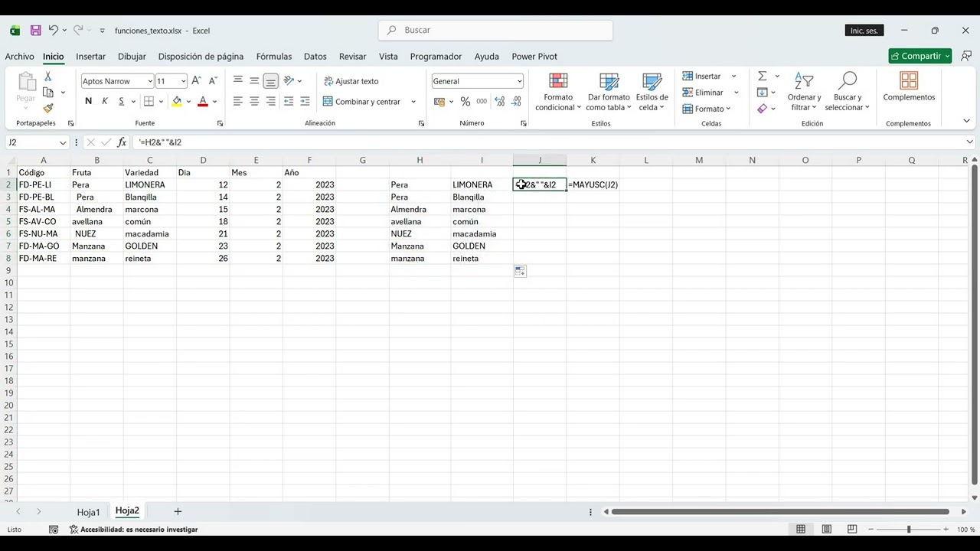This screenshot has width=980, height=551.
Task: Open Formato condicional menu
Action: (558, 93)
